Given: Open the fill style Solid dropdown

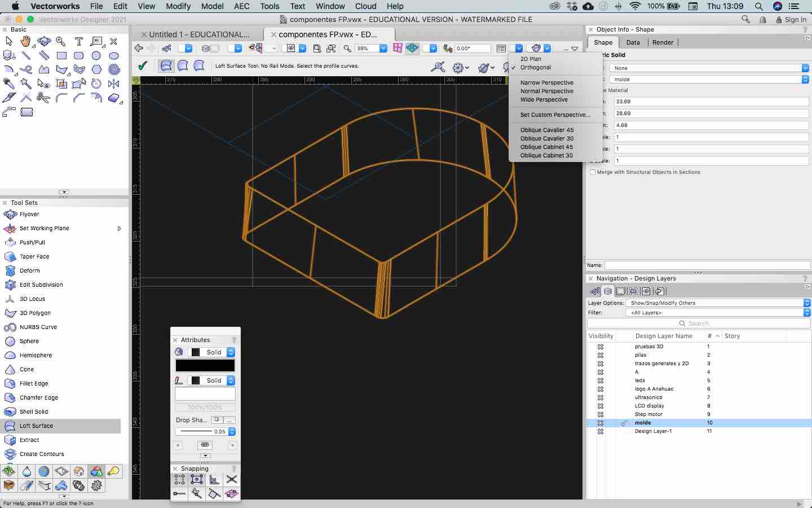Looking at the screenshot, I should click(211, 352).
